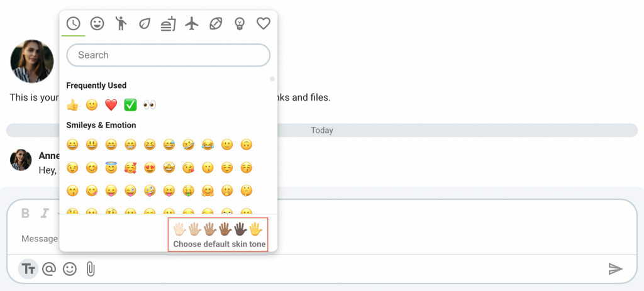Screen dimensions: 644x291
Task: Choose the lightest skin tone hand
Action: pyautogui.click(x=179, y=229)
